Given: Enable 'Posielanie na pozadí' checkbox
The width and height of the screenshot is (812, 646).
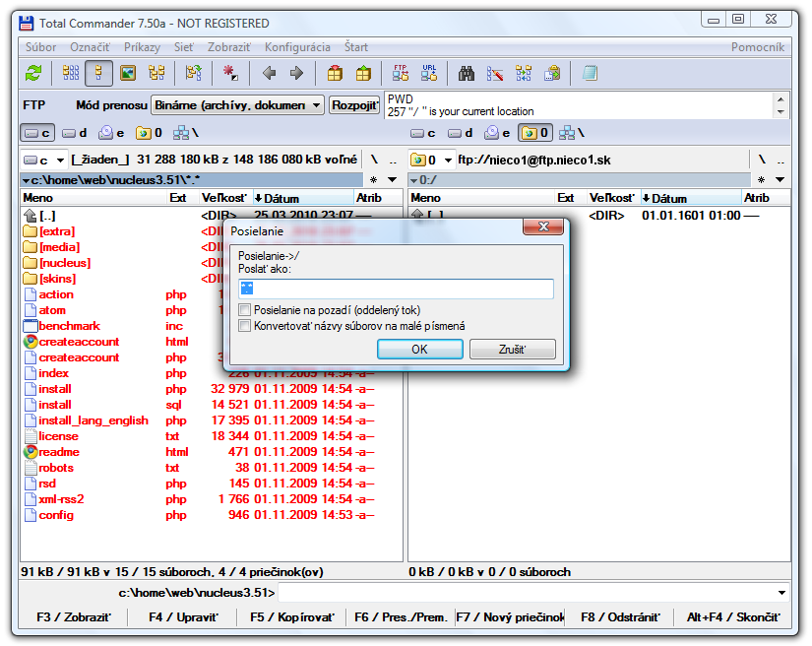Looking at the screenshot, I should 244,310.
